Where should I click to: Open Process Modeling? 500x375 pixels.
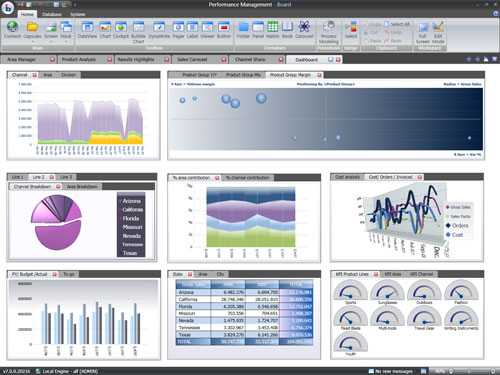coord(329,26)
